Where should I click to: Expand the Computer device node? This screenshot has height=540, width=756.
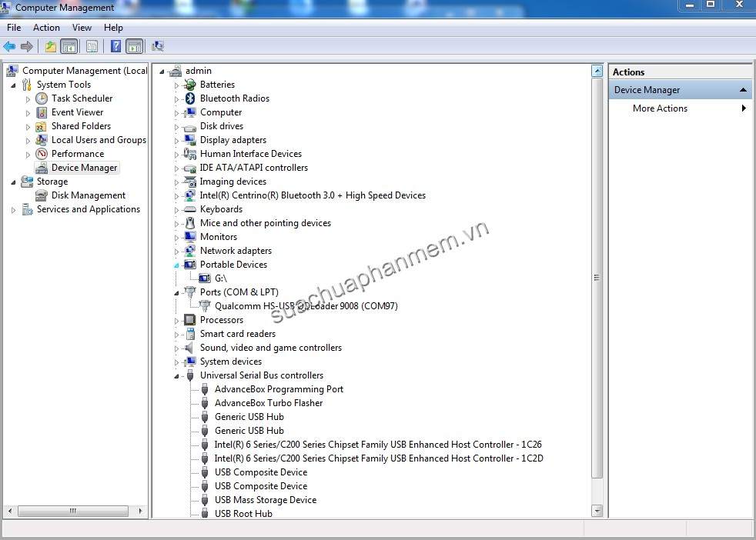[176, 113]
